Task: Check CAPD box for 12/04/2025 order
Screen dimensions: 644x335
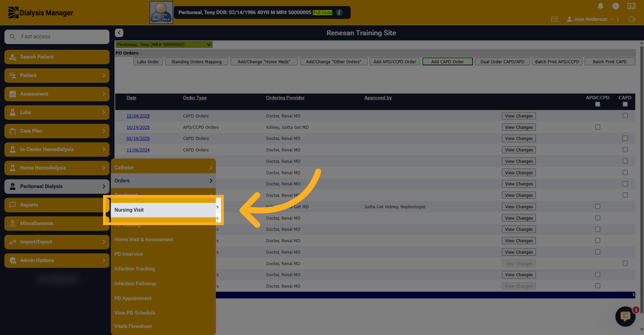Action: (x=625, y=116)
